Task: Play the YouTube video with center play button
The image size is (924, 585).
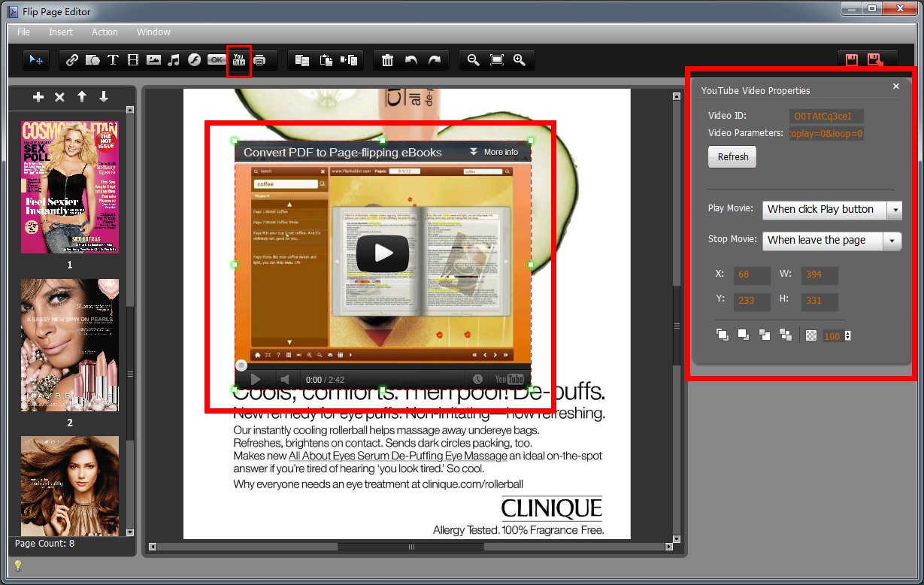Action: tap(383, 253)
